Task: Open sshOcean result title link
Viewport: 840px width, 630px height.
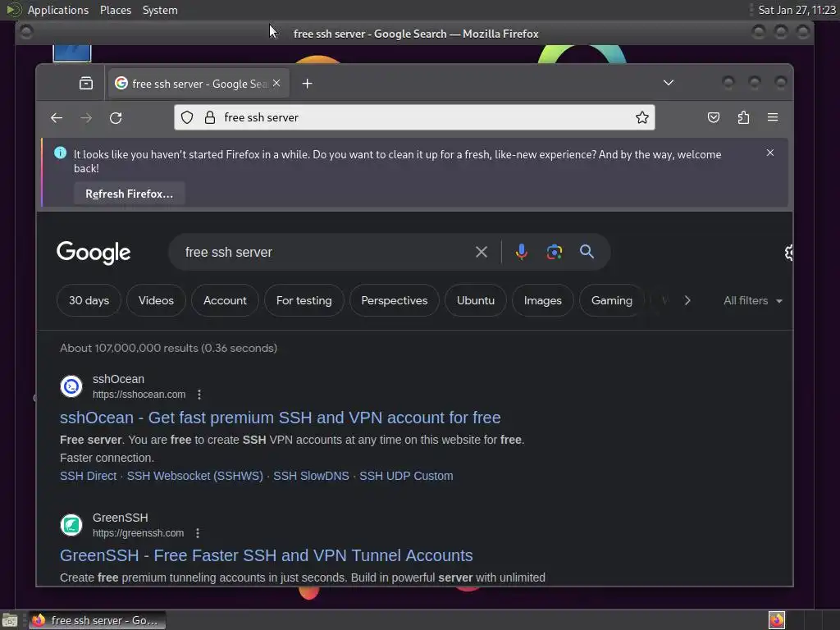Action: point(281,418)
